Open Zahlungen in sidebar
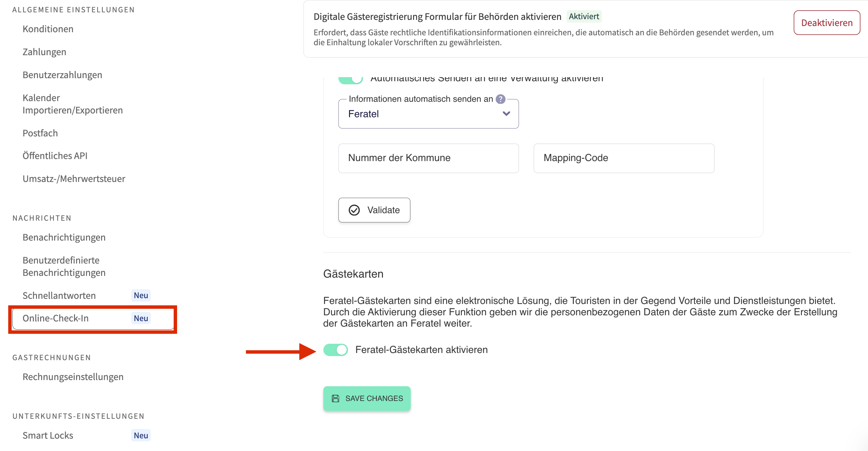The image size is (868, 451). pos(45,52)
